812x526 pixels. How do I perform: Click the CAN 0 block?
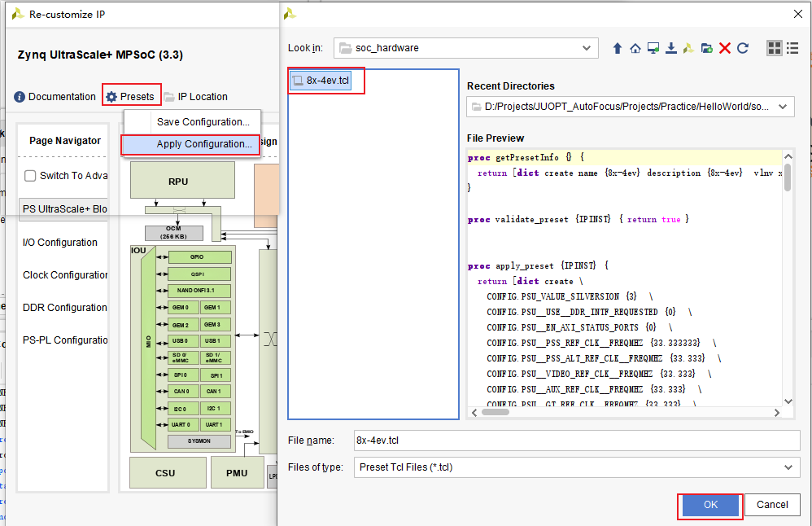pyautogui.click(x=183, y=392)
